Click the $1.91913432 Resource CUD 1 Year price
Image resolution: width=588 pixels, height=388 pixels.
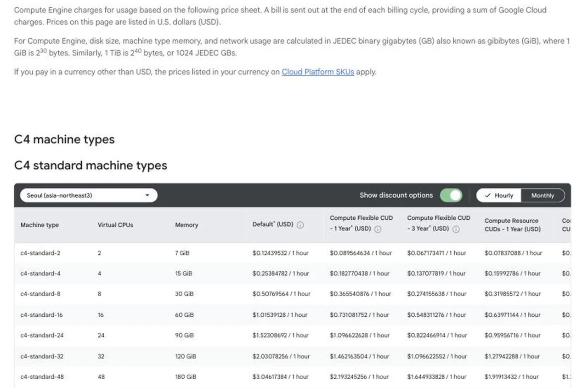point(511,377)
